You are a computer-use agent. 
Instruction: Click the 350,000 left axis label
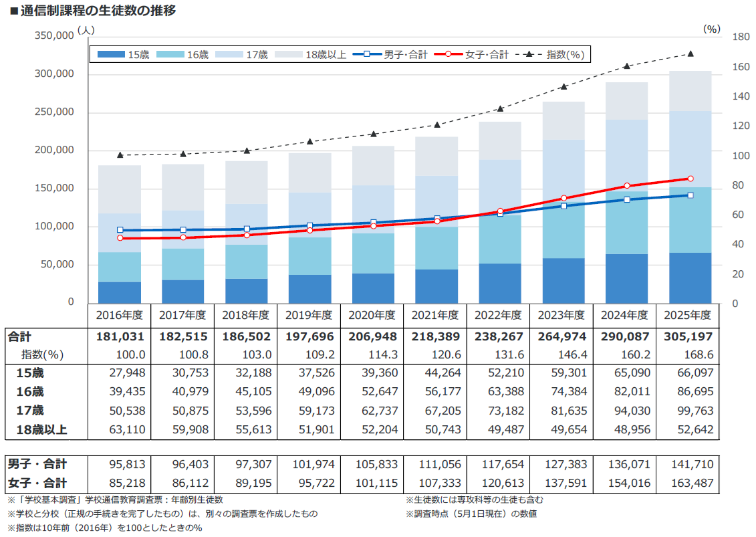point(54,35)
